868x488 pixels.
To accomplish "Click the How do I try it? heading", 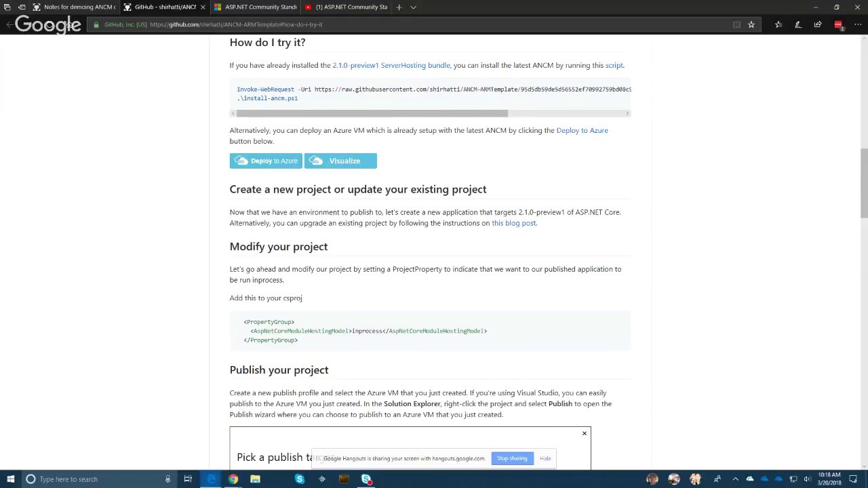I will 267,42.
